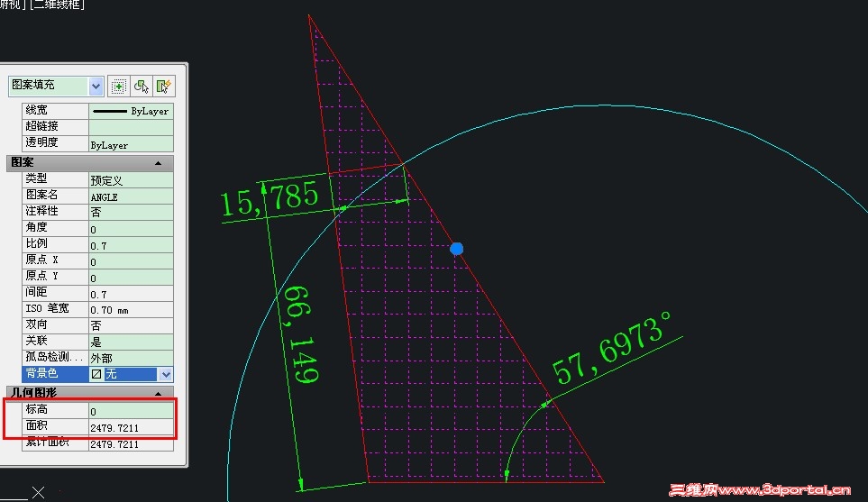Click the blue hatch grip point
The height and width of the screenshot is (502, 868).
tap(457, 249)
